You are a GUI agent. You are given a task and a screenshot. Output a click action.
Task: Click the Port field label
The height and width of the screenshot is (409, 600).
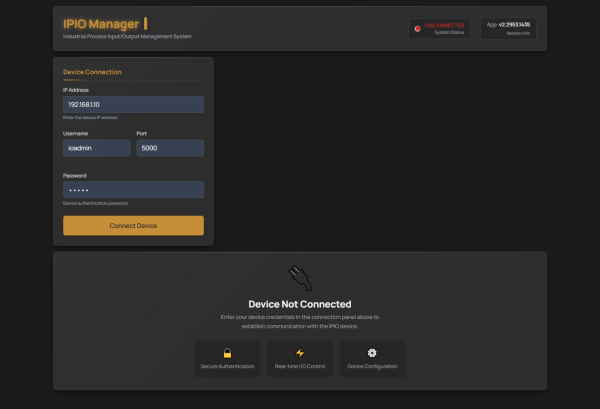point(142,134)
